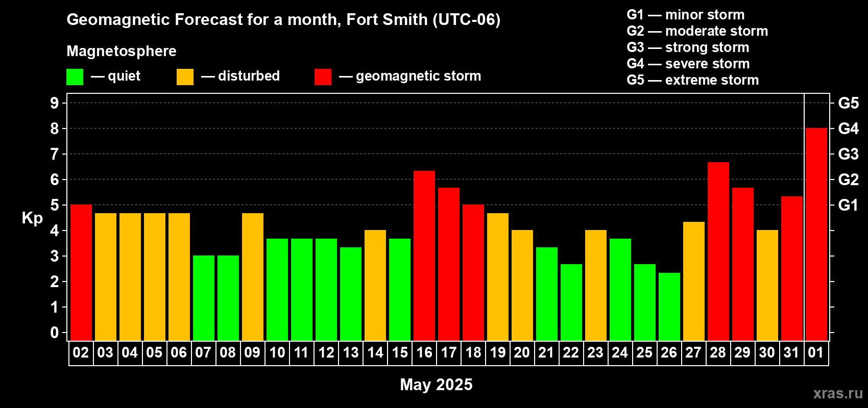
Task: Click the red geomagnetic storm legend swatch
Action: coord(323,77)
